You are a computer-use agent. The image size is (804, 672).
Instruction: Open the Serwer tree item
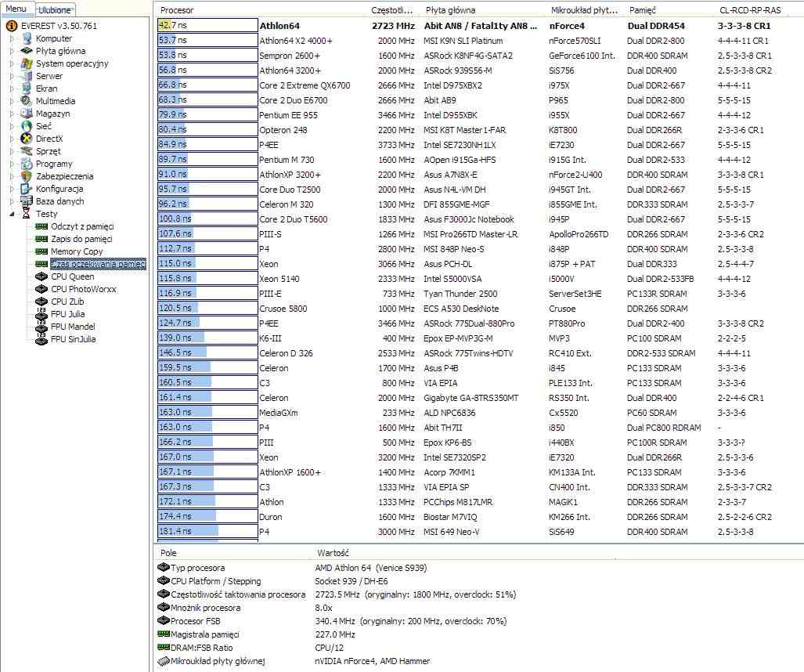tap(49, 76)
